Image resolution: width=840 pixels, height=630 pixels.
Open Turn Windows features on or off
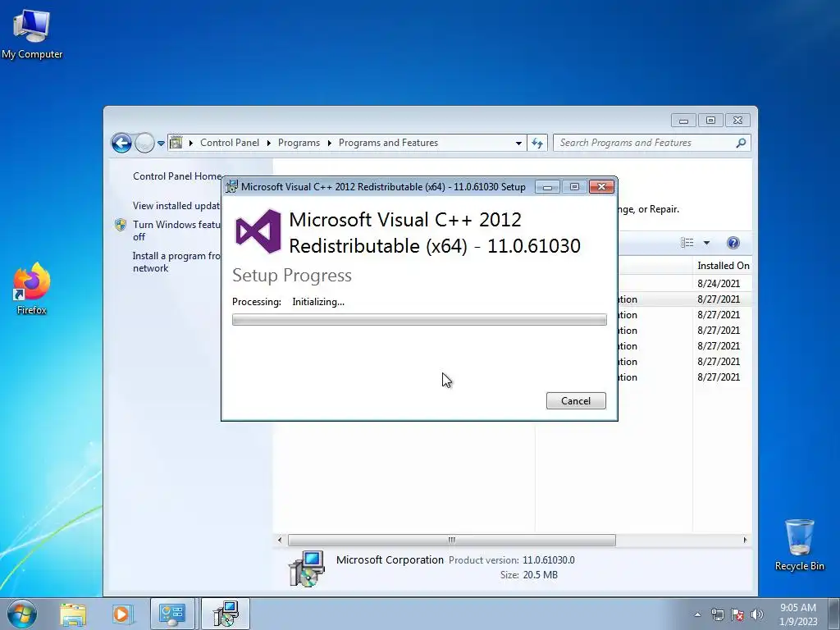tap(176, 231)
